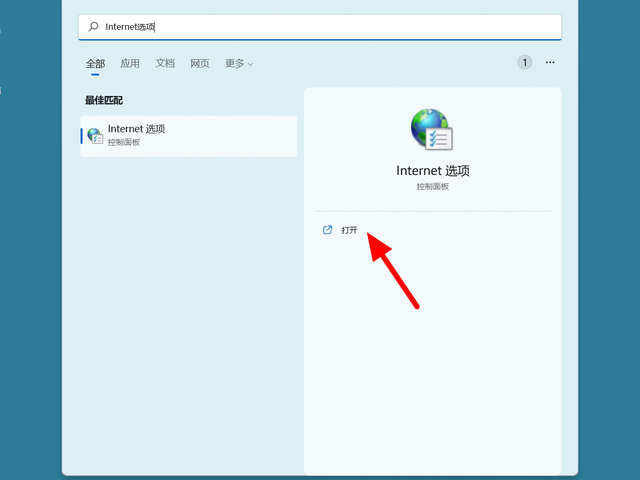Switch to the 文档 tab
The height and width of the screenshot is (480, 640).
point(165,63)
